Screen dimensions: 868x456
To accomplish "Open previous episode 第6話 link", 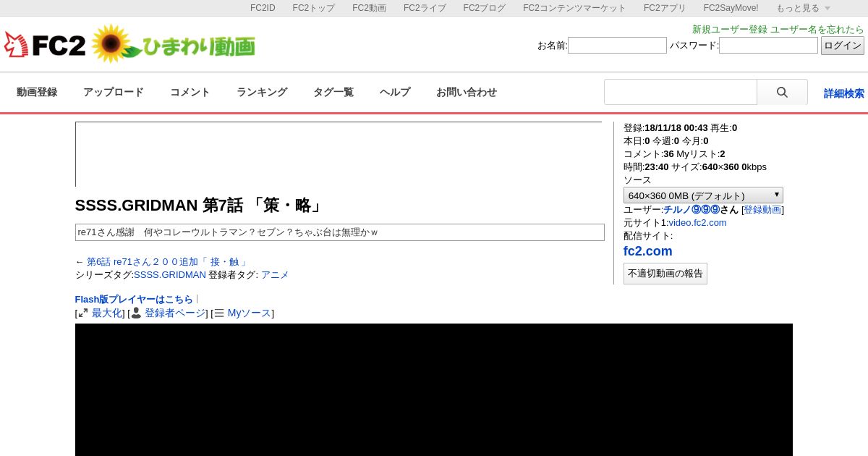I will [167, 262].
